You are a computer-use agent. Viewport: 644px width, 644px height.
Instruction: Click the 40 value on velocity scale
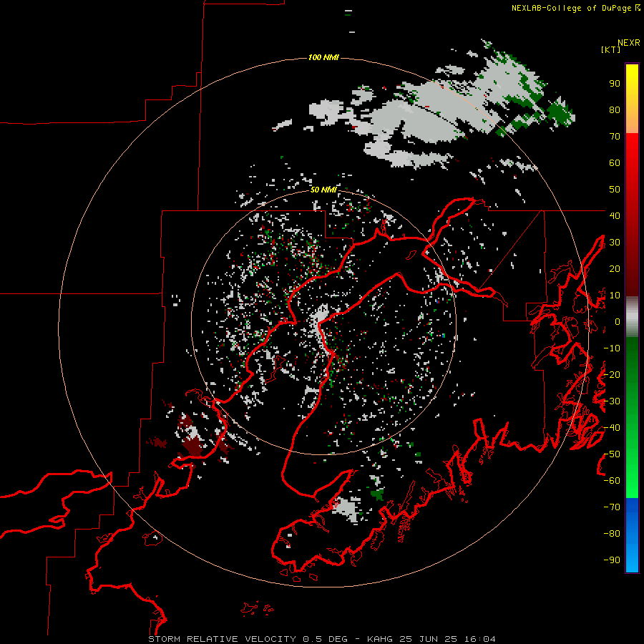615,215
